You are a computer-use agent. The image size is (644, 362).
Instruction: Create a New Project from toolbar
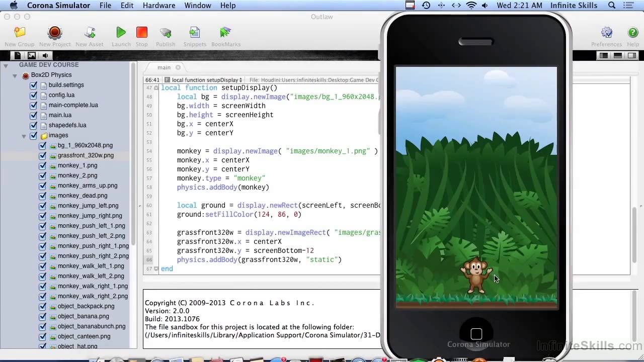55,33
